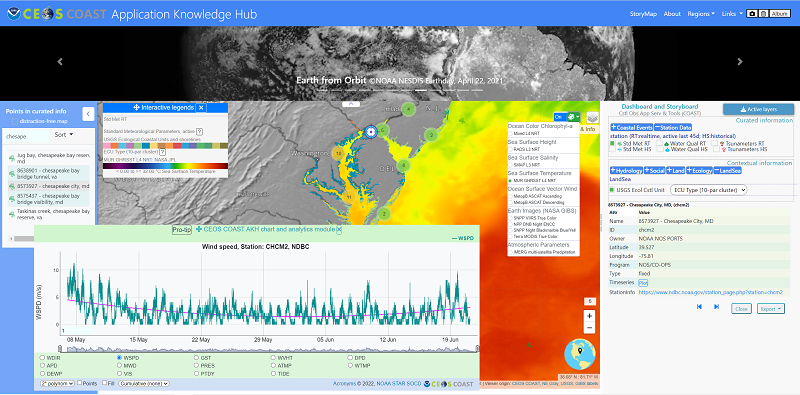
Task: Collapse the Points in curated info panel
Action: (x=88, y=114)
